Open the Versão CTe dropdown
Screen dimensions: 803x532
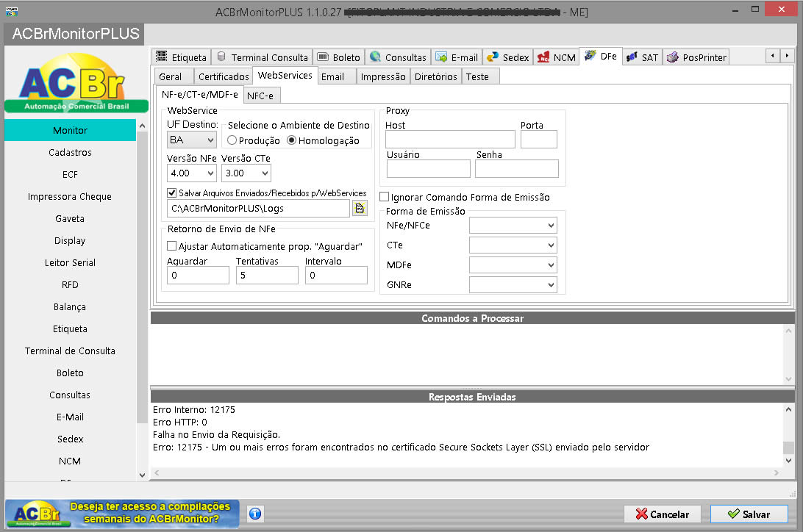pos(246,173)
